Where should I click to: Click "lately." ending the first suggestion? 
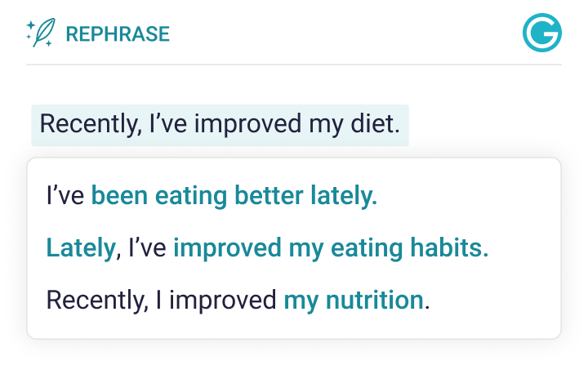point(344,196)
